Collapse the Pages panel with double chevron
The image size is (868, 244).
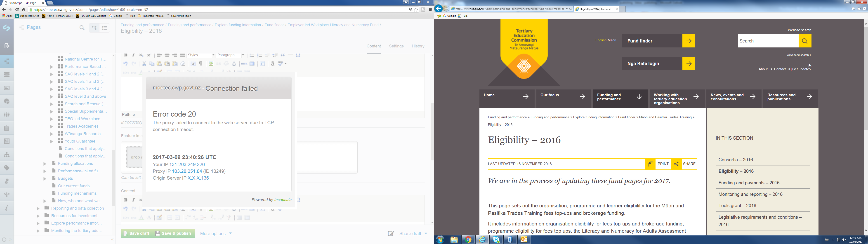point(113,240)
